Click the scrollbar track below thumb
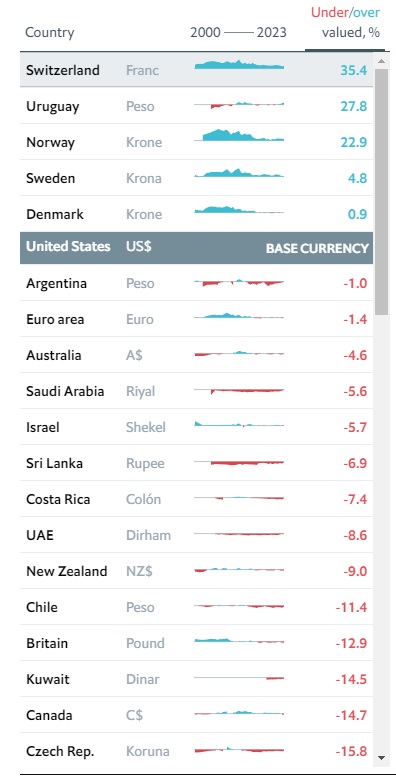396x778 pixels. 381,533
